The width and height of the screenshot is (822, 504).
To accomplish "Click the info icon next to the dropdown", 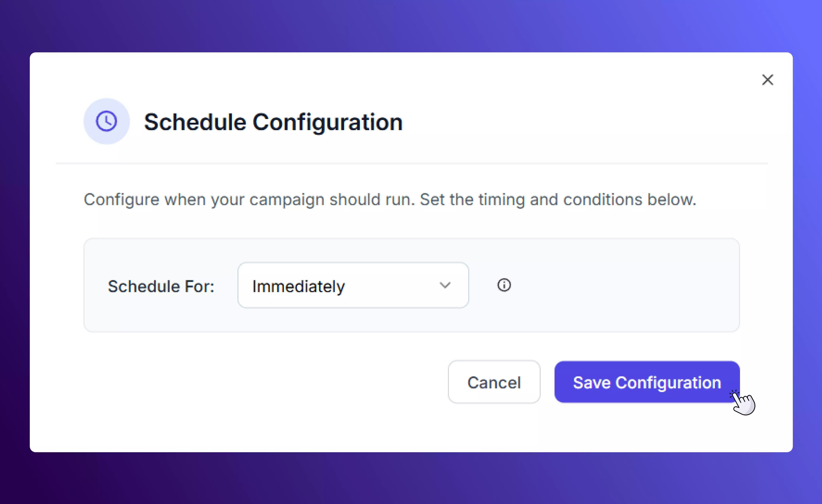I will (x=504, y=285).
